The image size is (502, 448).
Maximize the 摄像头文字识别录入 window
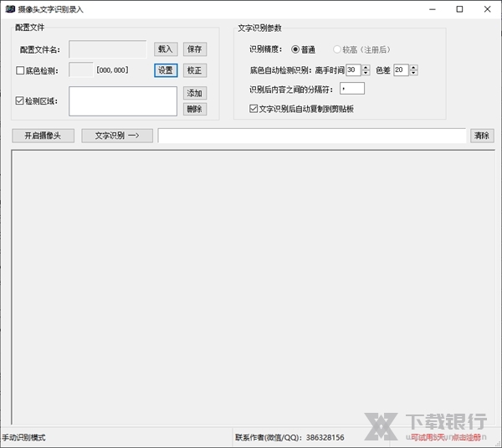[459, 9]
